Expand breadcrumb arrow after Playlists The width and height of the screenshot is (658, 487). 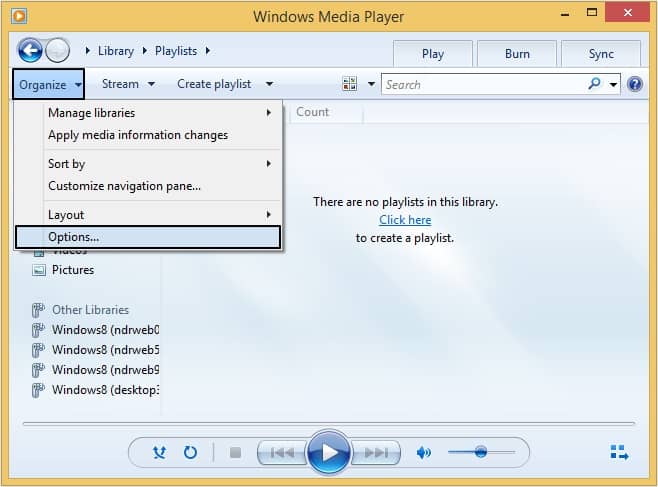(208, 51)
